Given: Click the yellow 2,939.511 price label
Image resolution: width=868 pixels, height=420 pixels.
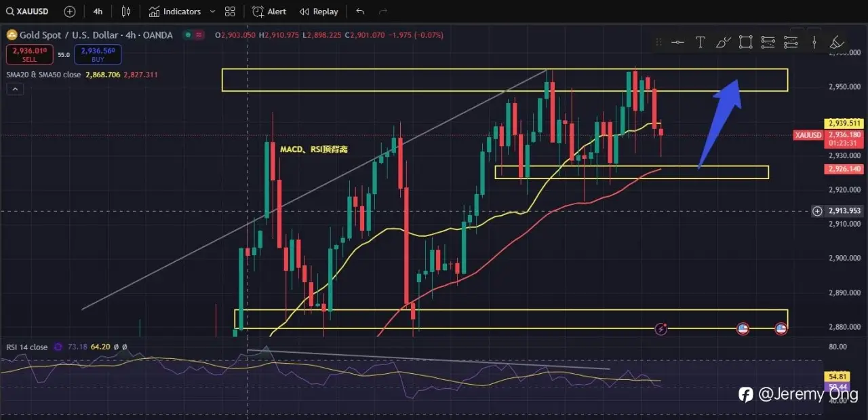Looking at the screenshot, I should click(844, 123).
